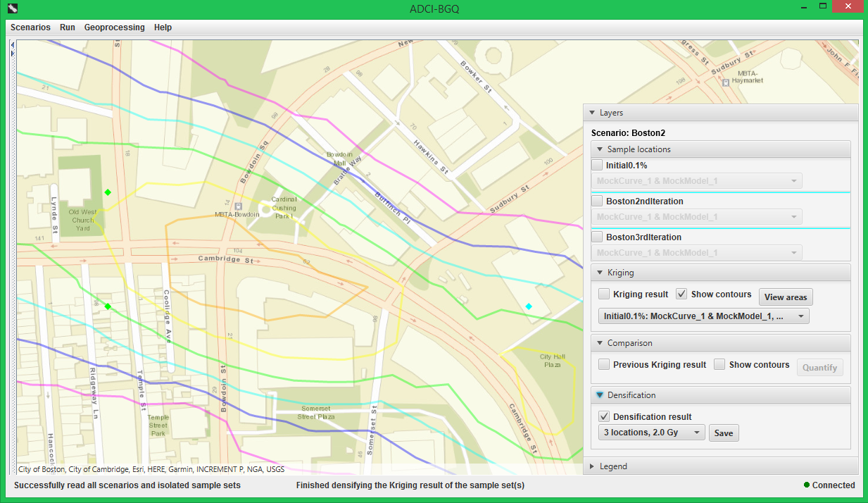Enable the Initial0.1% sample set checkbox
This screenshot has height=503, width=868.
pos(597,165)
